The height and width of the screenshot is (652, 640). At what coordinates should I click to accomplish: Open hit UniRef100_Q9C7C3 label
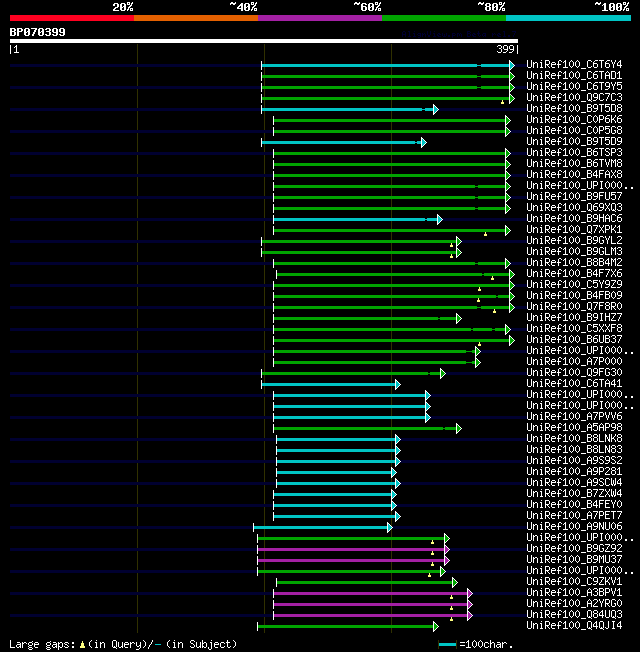coord(574,97)
